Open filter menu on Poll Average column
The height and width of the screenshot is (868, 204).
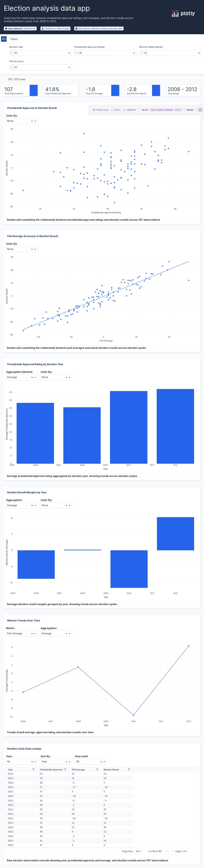97,770
